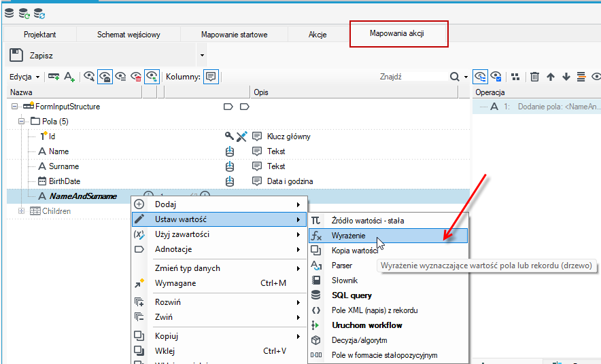This screenshot has height=364, width=601.
Task: Toggle the eye with lock view button
Action: tap(105, 77)
